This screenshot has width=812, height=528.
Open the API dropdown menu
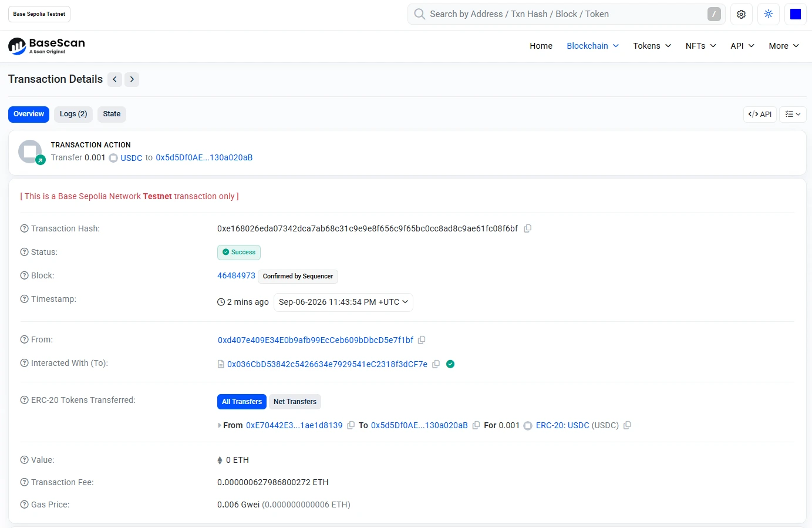pyautogui.click(x=742, y=46)
